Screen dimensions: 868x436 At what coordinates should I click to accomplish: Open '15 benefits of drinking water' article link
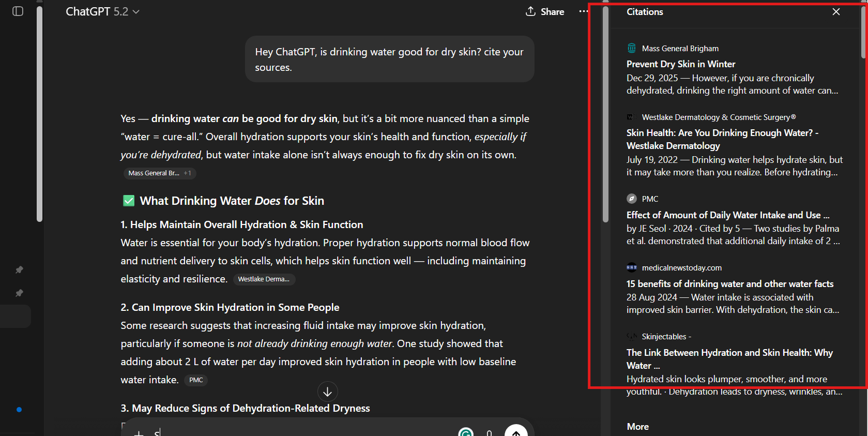coord(729,284)
